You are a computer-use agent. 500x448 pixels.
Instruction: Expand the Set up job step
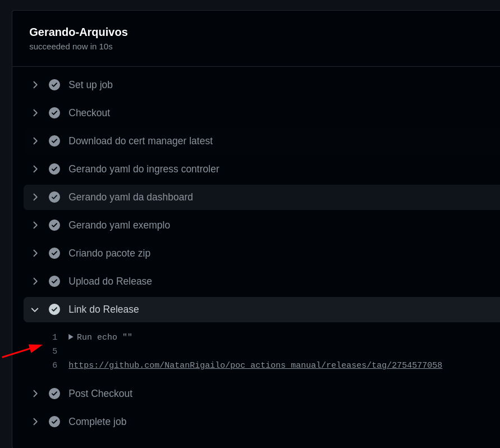(x=35, y=85)
